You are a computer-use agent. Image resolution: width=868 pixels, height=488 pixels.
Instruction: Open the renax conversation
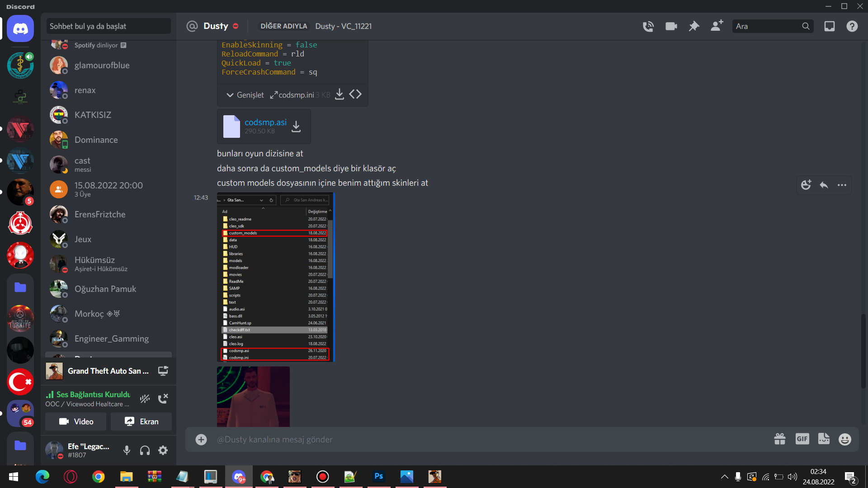pos(108,90)
